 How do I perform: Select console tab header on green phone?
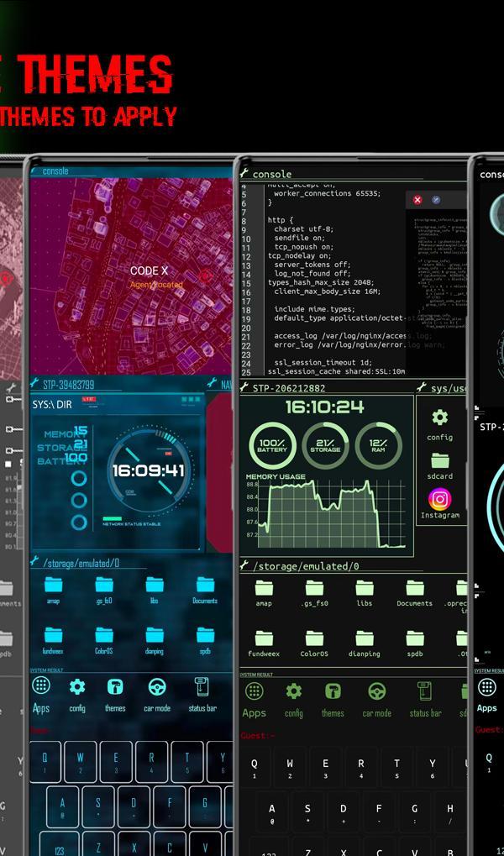[271, 174]
